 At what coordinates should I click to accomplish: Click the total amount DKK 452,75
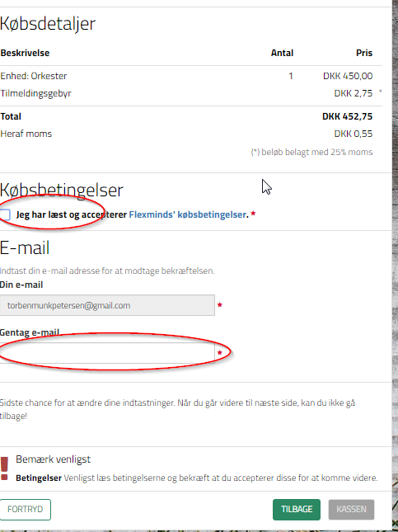coord(348,116)
